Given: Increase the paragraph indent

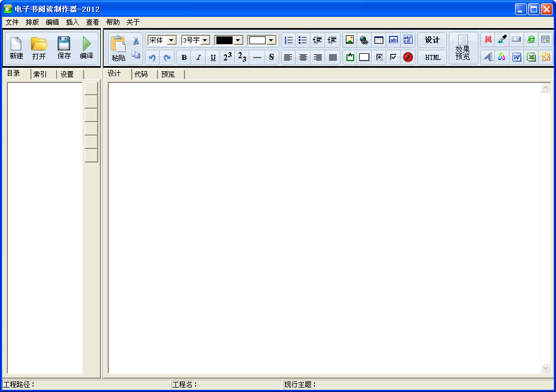Looking at the screenshot, I should [332, 40].
